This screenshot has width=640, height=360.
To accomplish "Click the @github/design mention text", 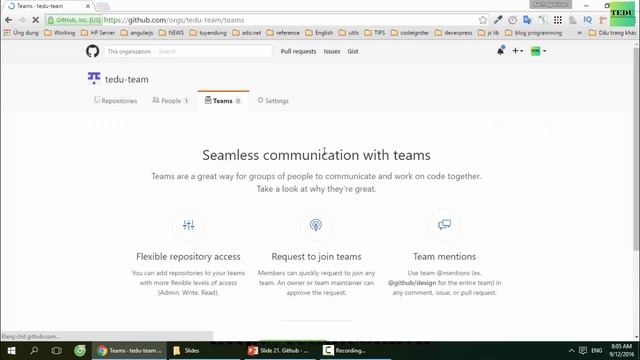I will pyautogui.click(x=412, y=282).
